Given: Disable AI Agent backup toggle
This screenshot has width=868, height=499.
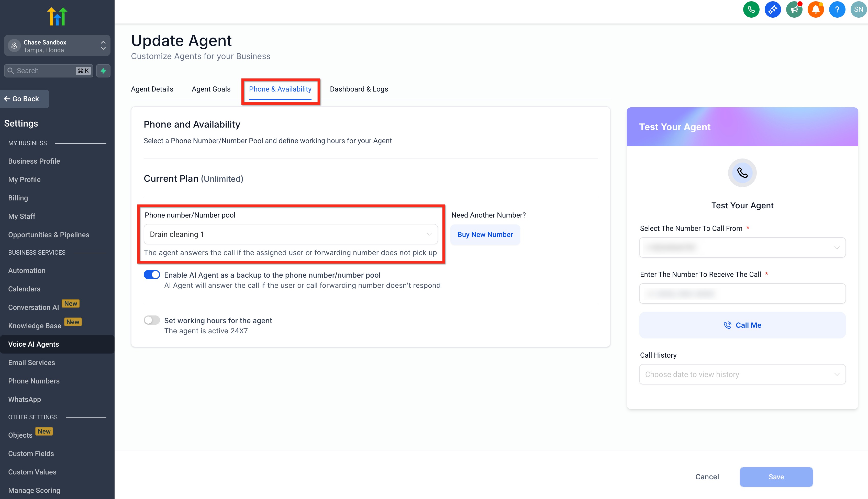Looking at the screenshot, I should click(152, 275).
